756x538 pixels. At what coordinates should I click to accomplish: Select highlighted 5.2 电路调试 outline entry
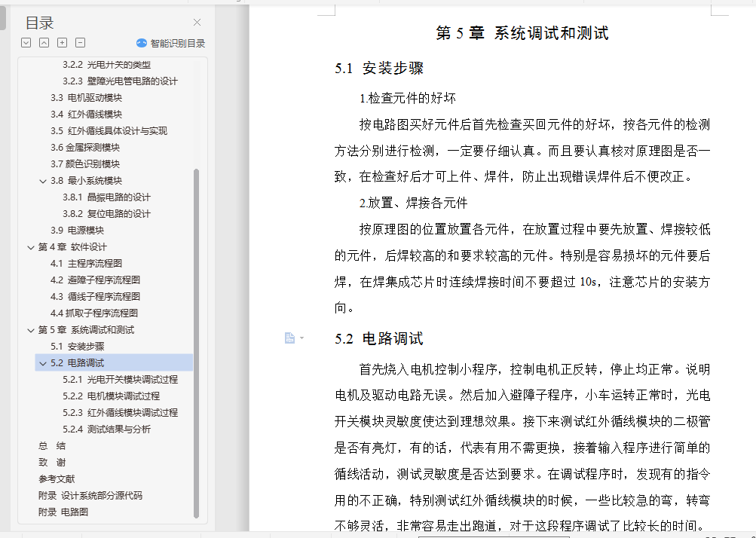pyautogui.click(x=114, y=363)
